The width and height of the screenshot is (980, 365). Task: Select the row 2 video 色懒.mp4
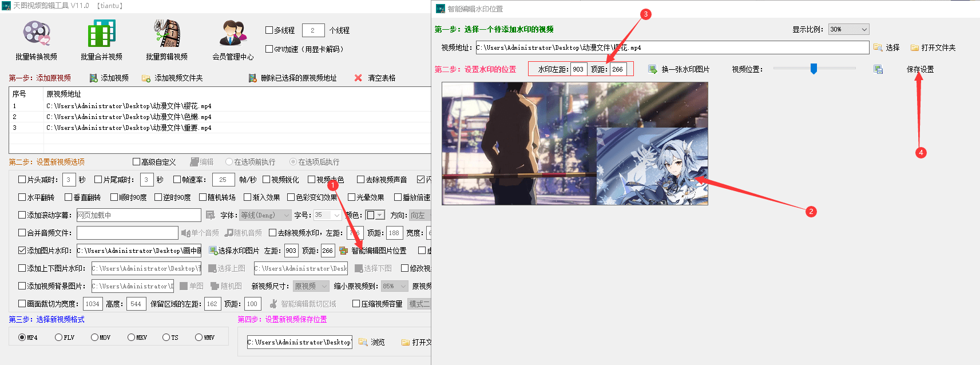click(x=220, y=117)
